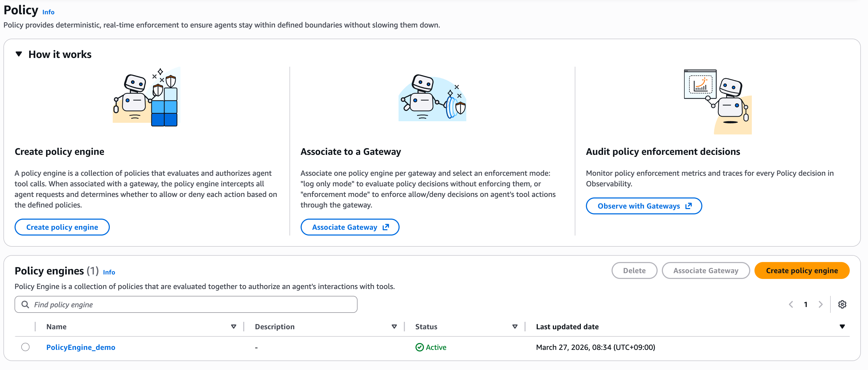Go to next page arrow
The width and height of the screenshot is (868, 370).
point(820,305)
